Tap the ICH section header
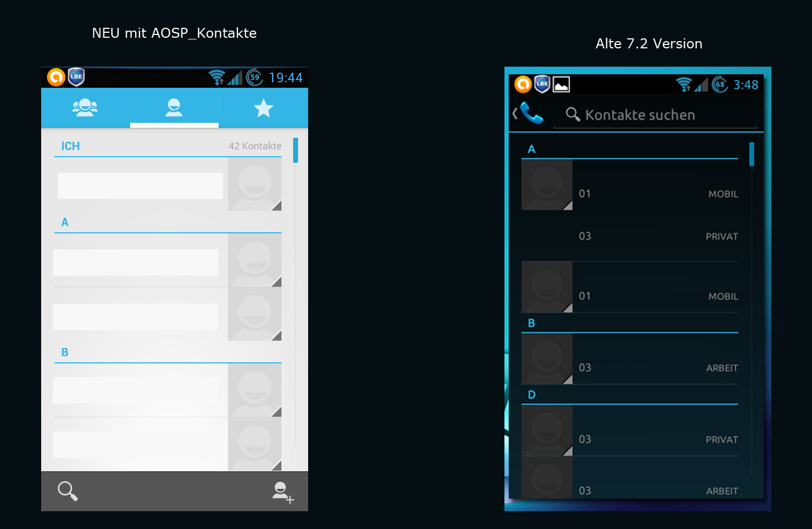812x529 pixels. click(71, 146)
